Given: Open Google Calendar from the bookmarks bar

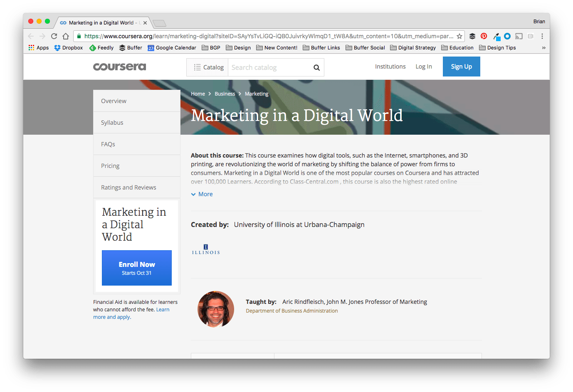Looking at the screenshot, I should (172, 47).
